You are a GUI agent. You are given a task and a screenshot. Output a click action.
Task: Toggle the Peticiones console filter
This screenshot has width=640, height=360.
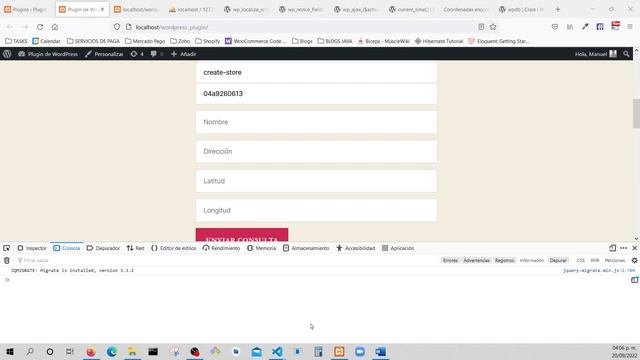click(615, 260)
